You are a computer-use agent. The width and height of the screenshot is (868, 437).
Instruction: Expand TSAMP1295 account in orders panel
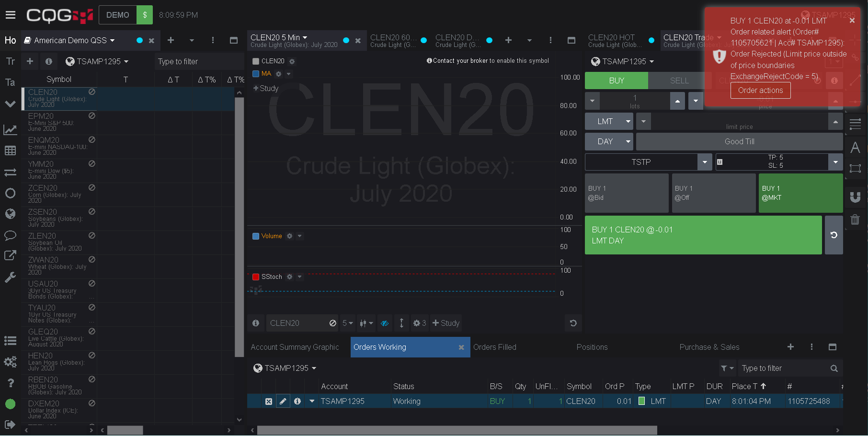coord(286,368)
